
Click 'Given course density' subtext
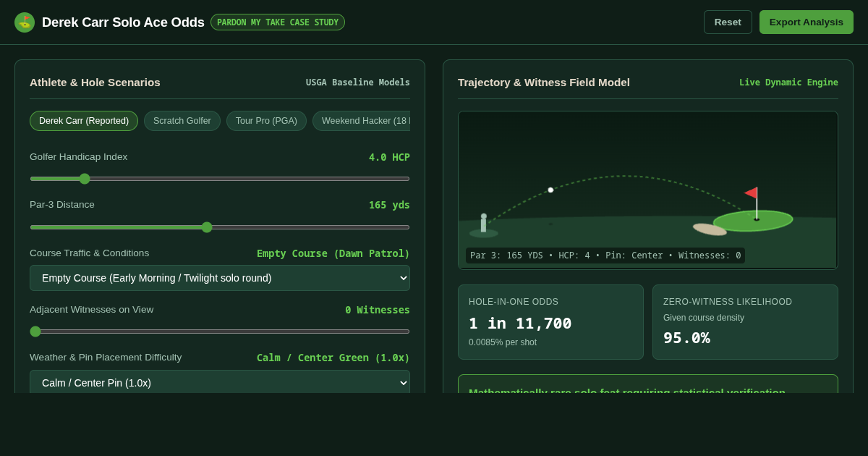tap(704, 318)
